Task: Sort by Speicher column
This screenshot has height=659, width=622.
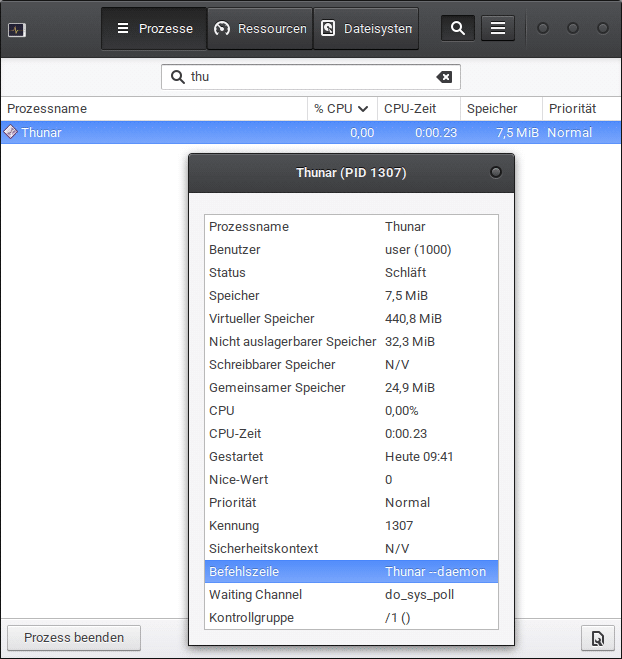Action: click(x=501, y=109)
